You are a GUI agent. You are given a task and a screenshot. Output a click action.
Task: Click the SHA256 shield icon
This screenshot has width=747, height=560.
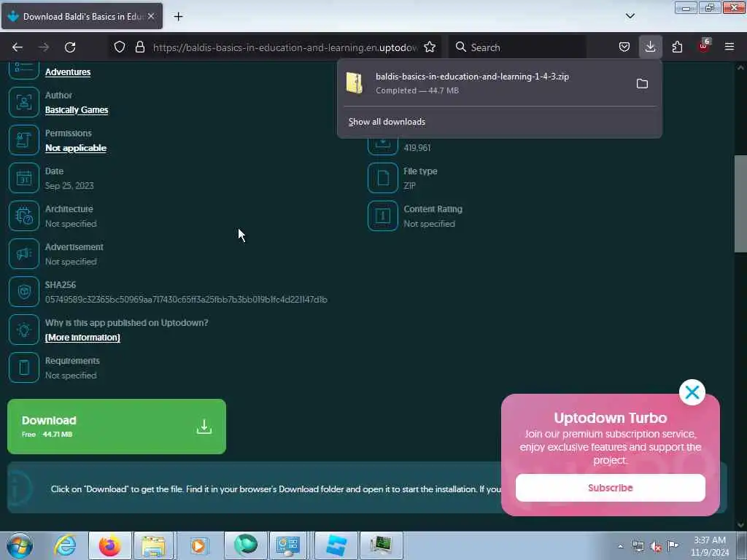[24, 292]
